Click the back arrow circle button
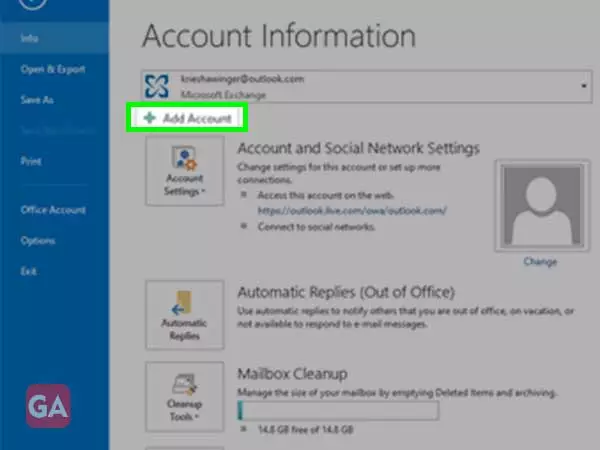 coord(33,3)
